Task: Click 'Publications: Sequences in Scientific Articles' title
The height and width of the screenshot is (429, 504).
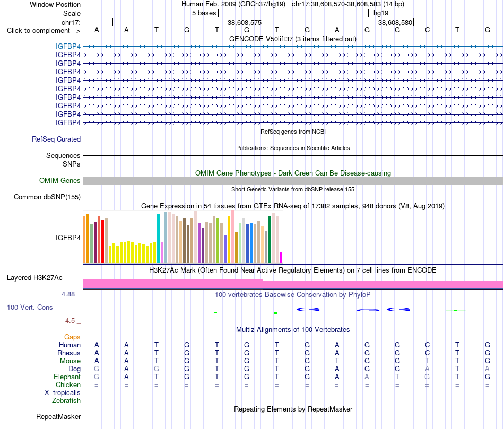Action: (x=293, y=148)
